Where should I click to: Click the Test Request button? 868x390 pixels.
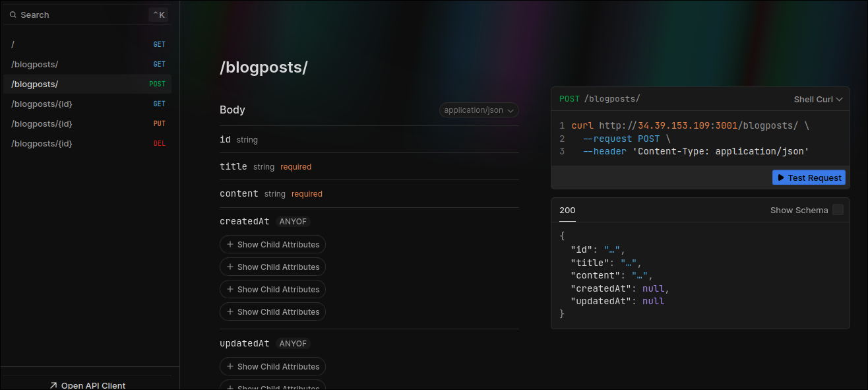tap(809, 178)
